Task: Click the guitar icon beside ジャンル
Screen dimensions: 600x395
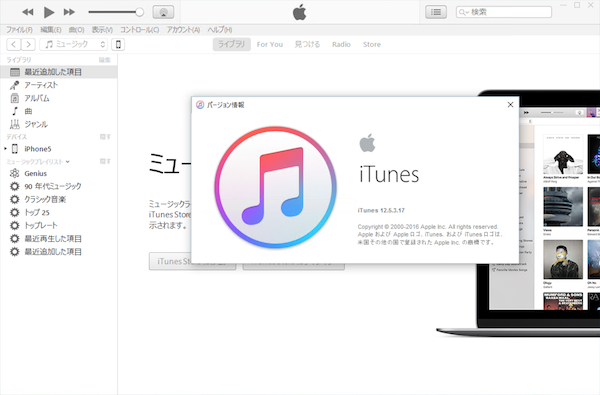Action: coord(15,124)
